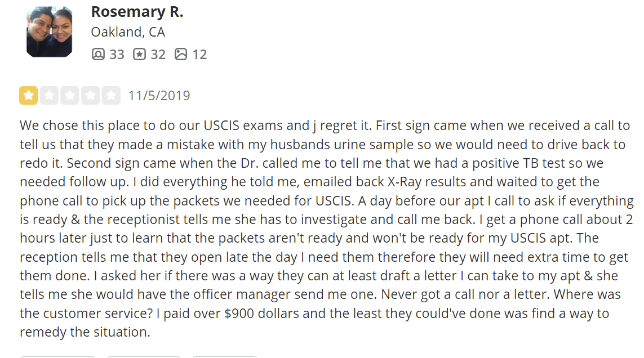The height and width of the screenshot is (358, 644).
Task: Click the final sentence 'remedy the situation.'
Action: pyautogui.click(x=85, y=332)
